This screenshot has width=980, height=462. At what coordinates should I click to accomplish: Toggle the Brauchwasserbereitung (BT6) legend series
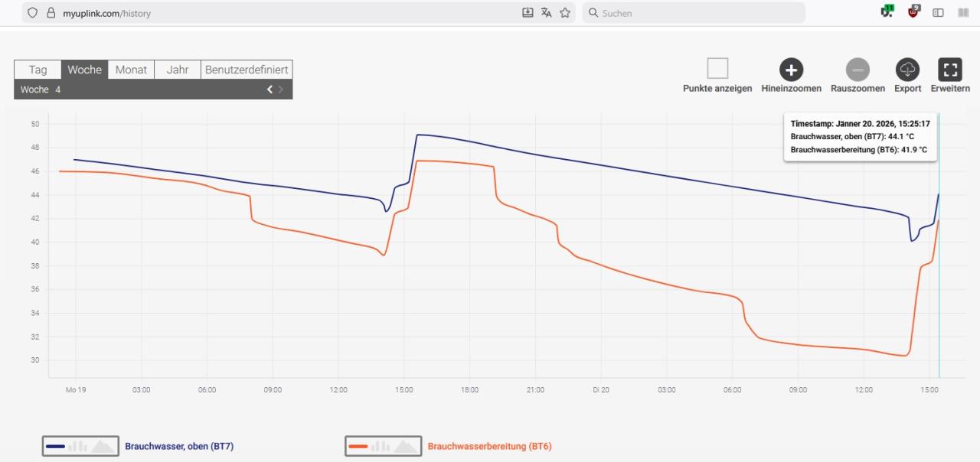(x=384, y=446)
